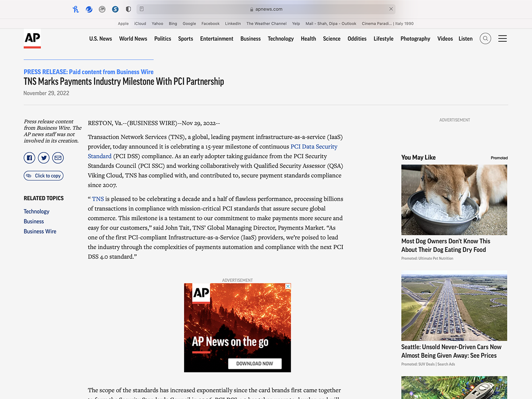Go to the Lifestyle section
532x399 pixels.
pos(383,39)
